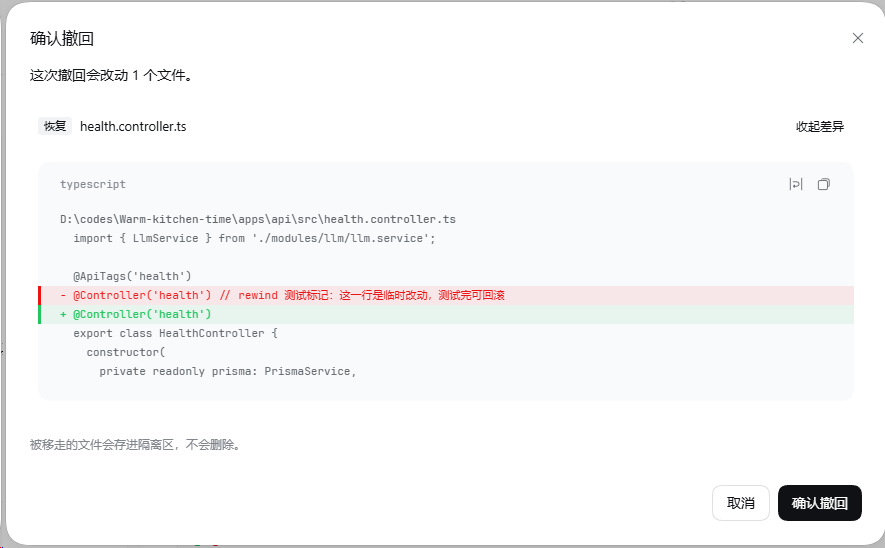Click the import LlmService line
This screenshot has width=885, height=548.
pos(254,238)
